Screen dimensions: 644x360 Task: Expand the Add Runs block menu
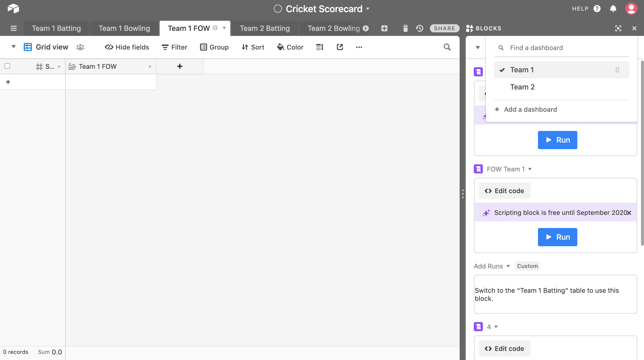tap(508, 266)
